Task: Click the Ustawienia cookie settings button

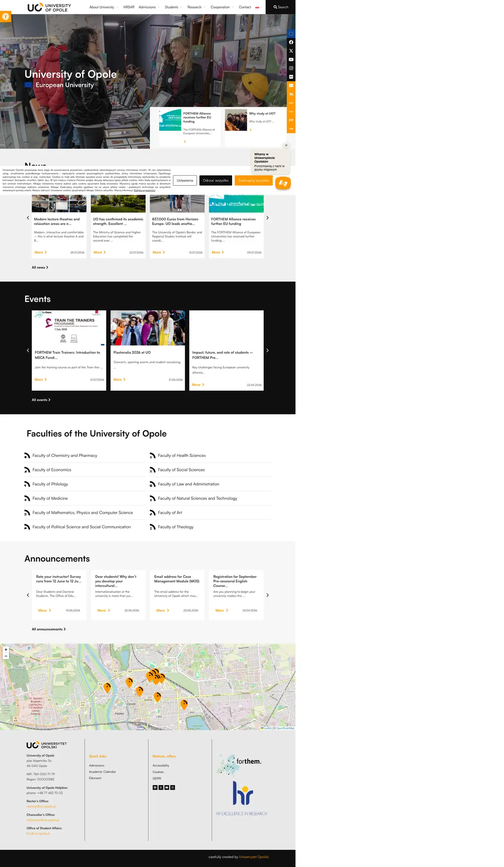Action: tap(185, 180)
